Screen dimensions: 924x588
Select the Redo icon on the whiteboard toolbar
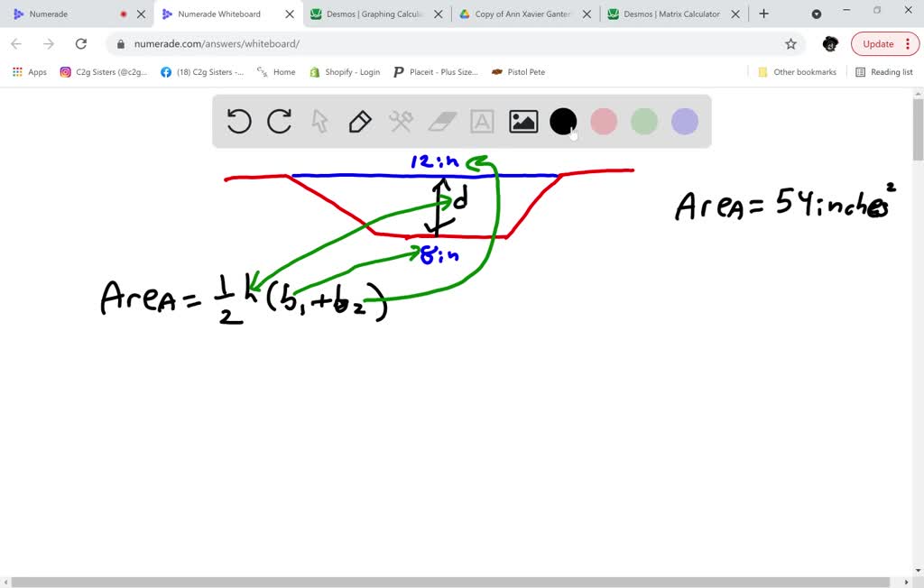pyautogui.click(x=279, y=121)
